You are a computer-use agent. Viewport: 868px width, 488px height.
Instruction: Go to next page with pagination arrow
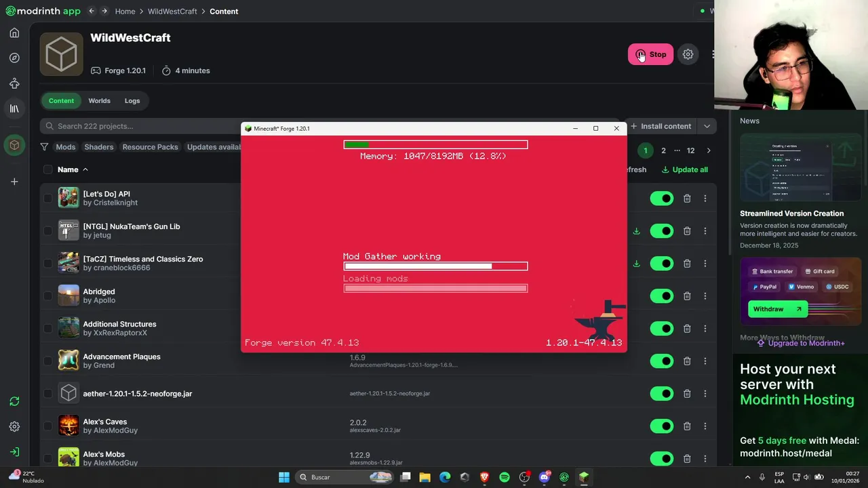[709, 150]
